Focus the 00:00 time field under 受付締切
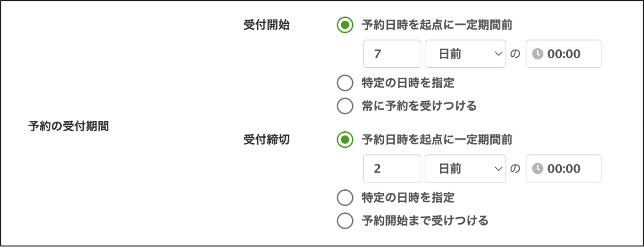The image size is (644, 247). pyautogui.click(x=569, y=169)
